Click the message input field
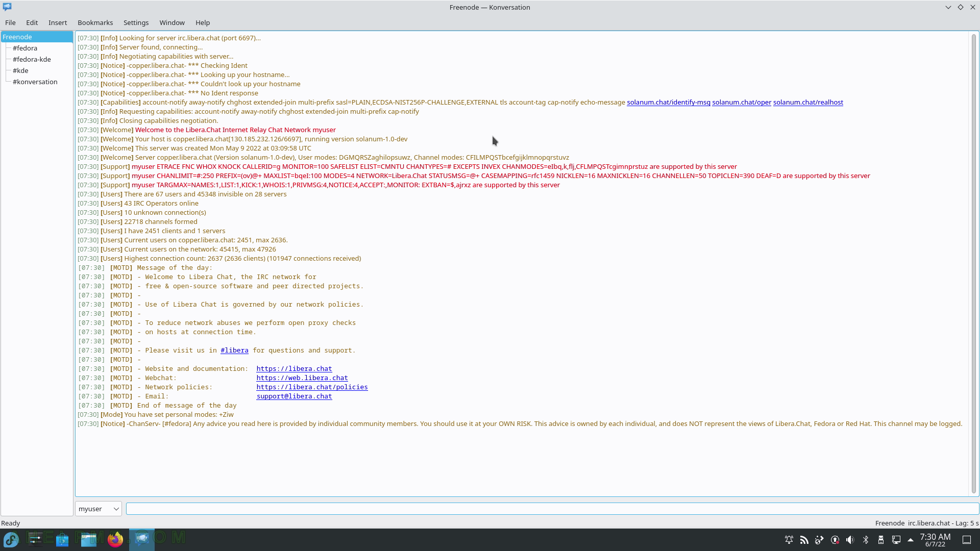 click(x=552, y=509)
